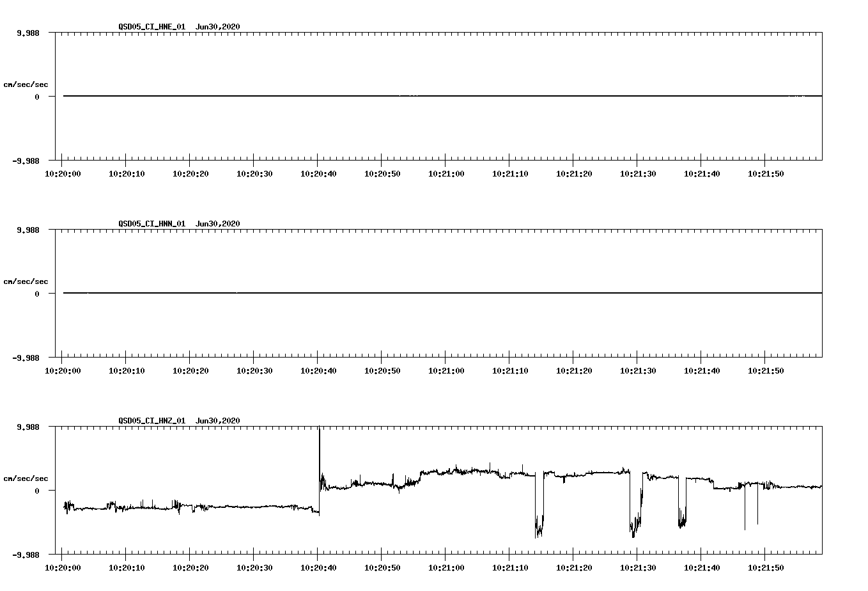This screenshot has height=591, width=868.
Task: Click the 10:21:00 time label under HNE plot
Action: point(446,174)
